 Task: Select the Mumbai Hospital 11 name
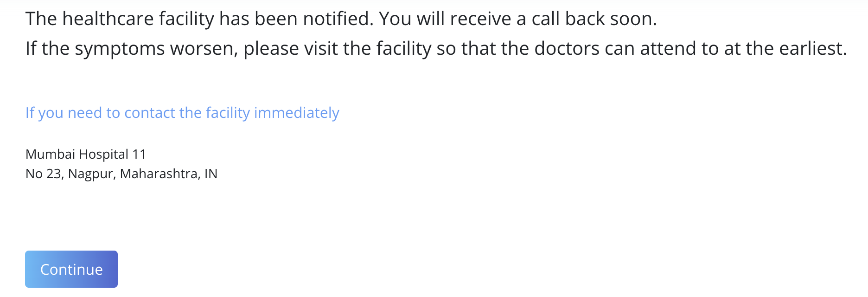coord(86,154)
